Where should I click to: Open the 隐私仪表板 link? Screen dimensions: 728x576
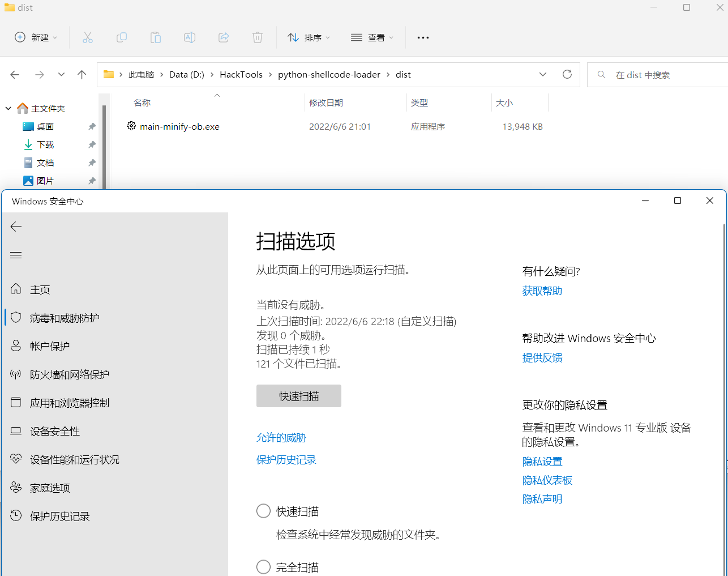click(547, 481)
